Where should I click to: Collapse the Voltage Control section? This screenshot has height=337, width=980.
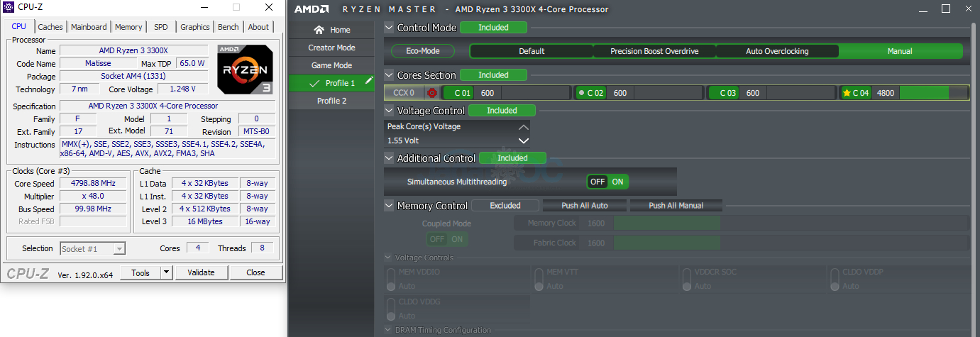(389, 111)
